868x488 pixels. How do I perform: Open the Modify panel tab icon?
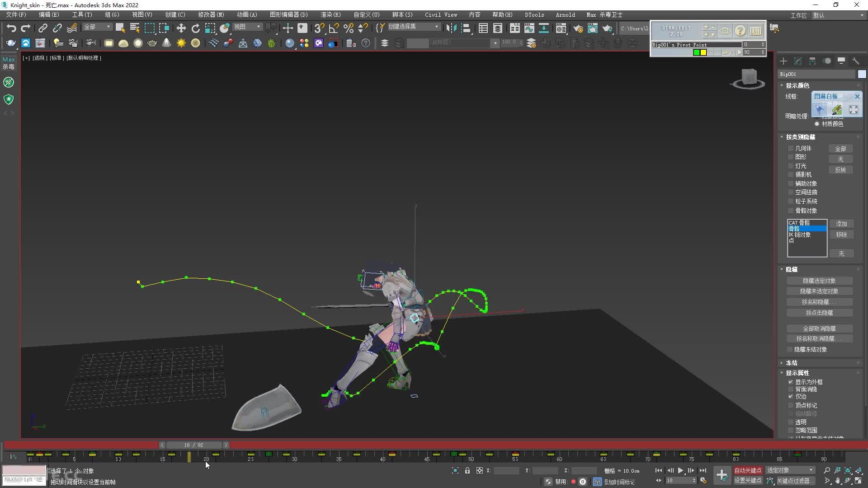tap(798, 61)
